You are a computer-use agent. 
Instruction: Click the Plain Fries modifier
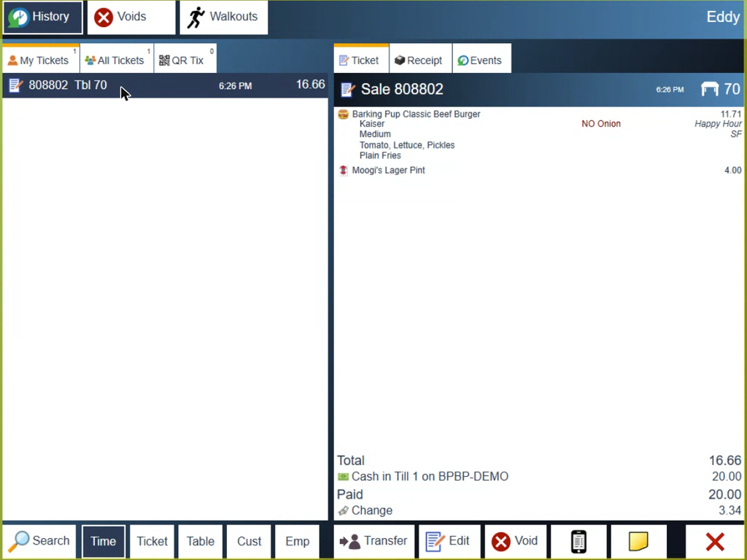[380, 155]
